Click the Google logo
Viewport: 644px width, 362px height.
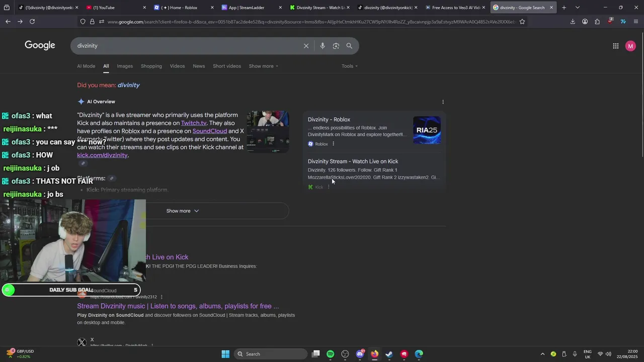[x=40, y=45]
